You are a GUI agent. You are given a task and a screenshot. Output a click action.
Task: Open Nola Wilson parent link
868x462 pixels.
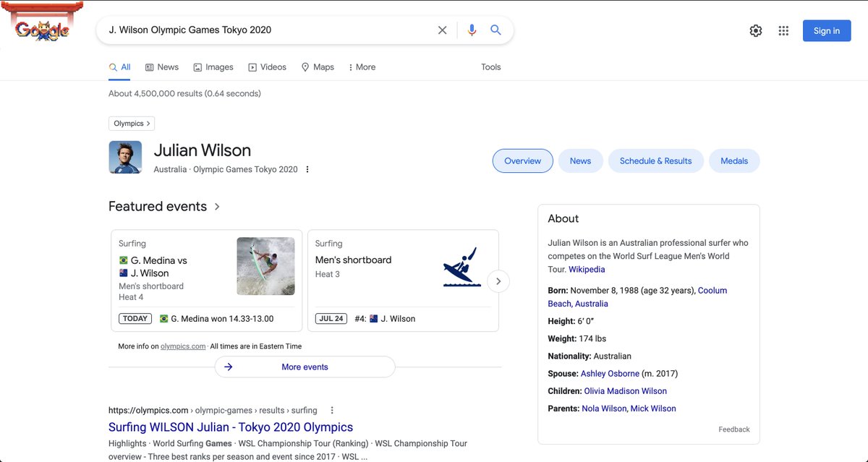point(603,408)
